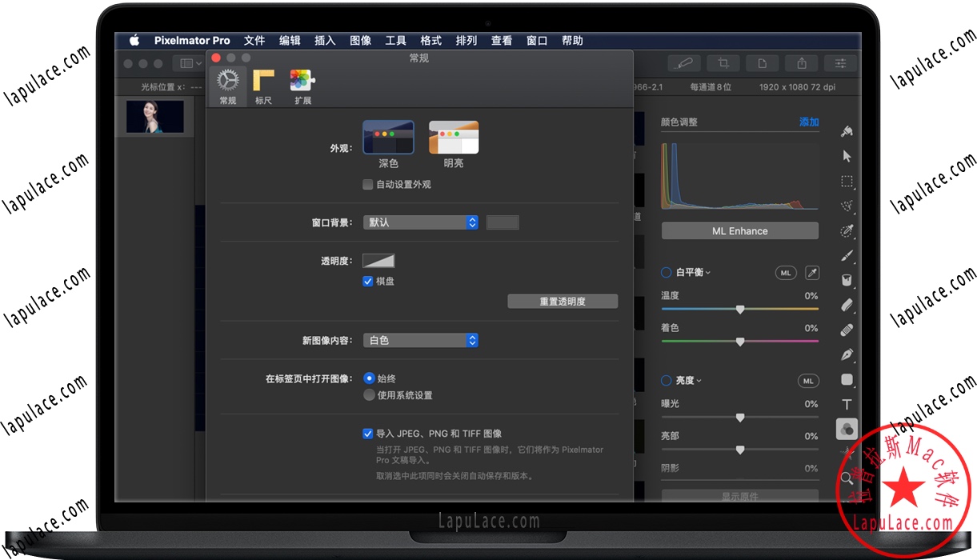Expand the 白平衡 section chevron
The width and height of the screenshot is (977, 560).
708,273
